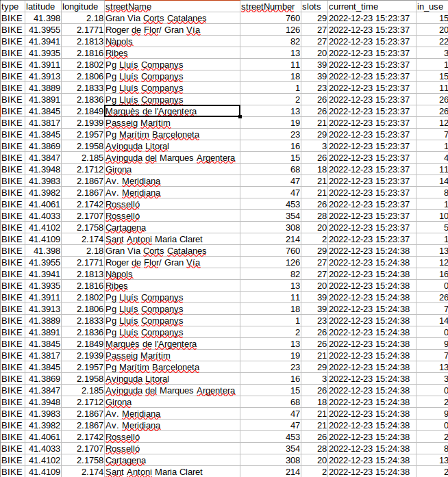Click the 'longitude' column header cell
The height and width of the screenshot is (477, 448).
pyautogui.click(x=82, y=6)
